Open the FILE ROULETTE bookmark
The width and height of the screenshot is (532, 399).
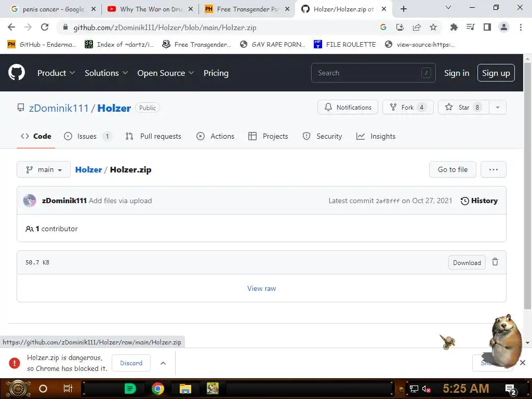pyautogui.click(x=345, y=45)
